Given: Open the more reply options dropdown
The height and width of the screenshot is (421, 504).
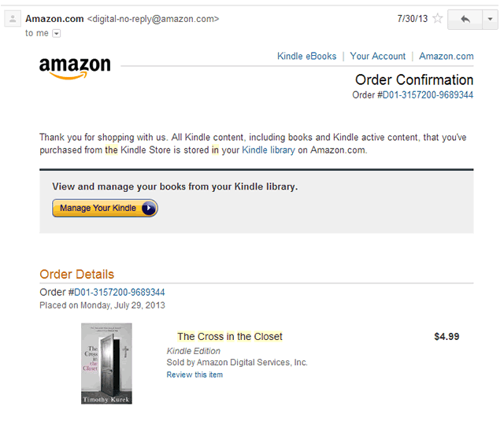Looking at the screenshot, I should [491, 19].
